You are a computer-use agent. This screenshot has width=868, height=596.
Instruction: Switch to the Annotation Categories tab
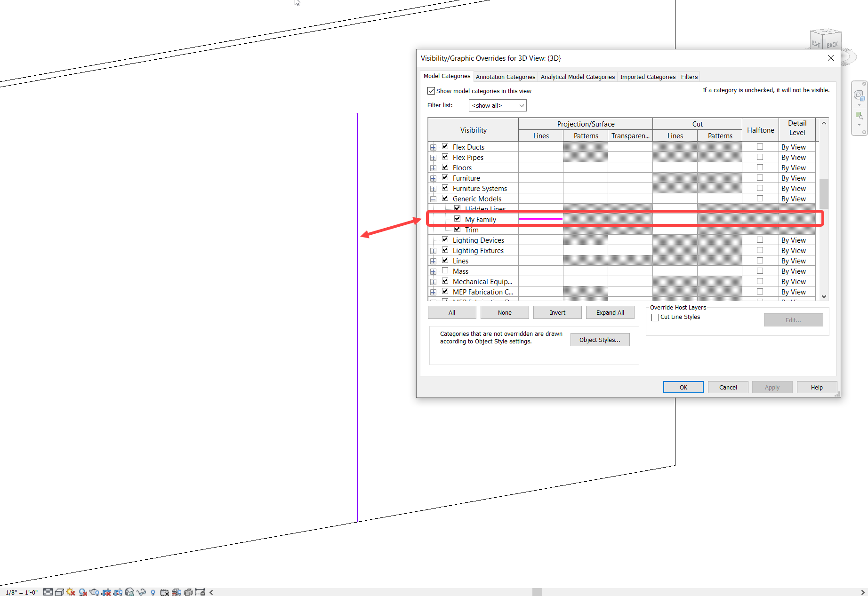pyautogui.click(x=505, y=77)
